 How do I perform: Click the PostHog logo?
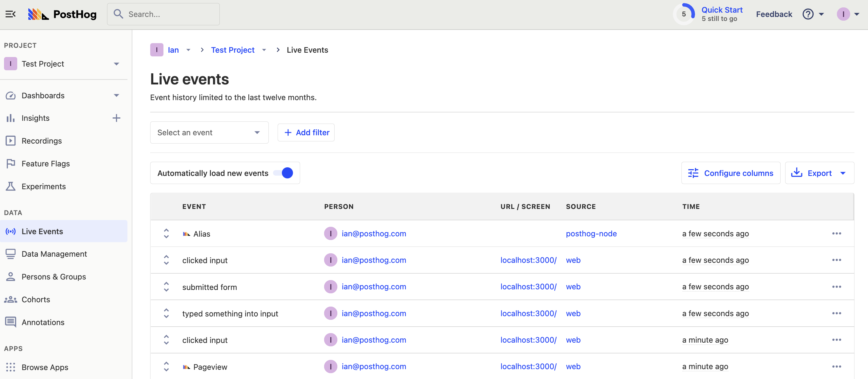62,14
